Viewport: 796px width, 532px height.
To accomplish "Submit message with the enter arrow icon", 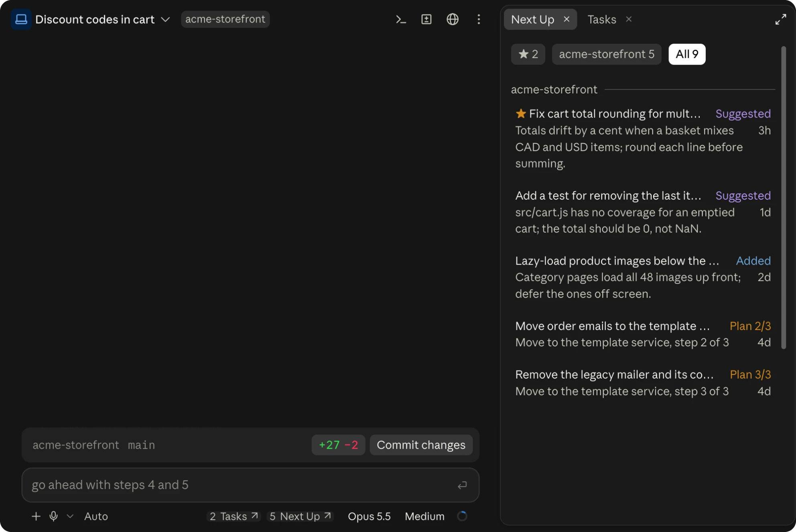I will (x=462, y=485).
